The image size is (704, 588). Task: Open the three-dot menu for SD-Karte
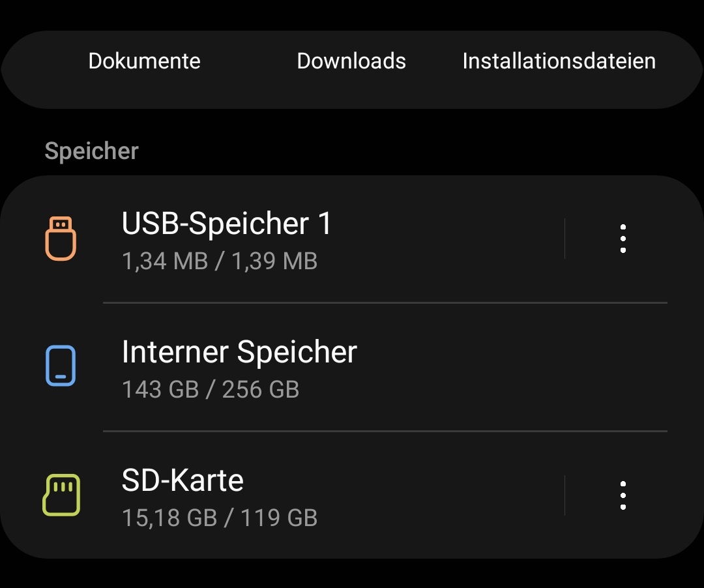623,495
